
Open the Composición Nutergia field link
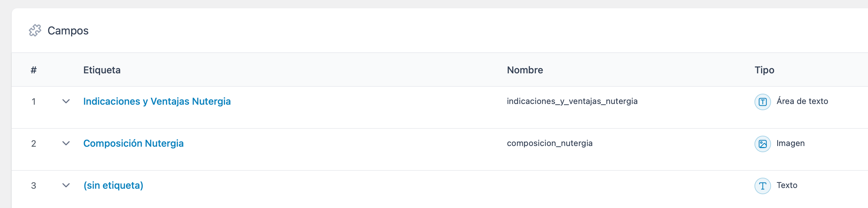pyautogui.click(x=133, y=143)
